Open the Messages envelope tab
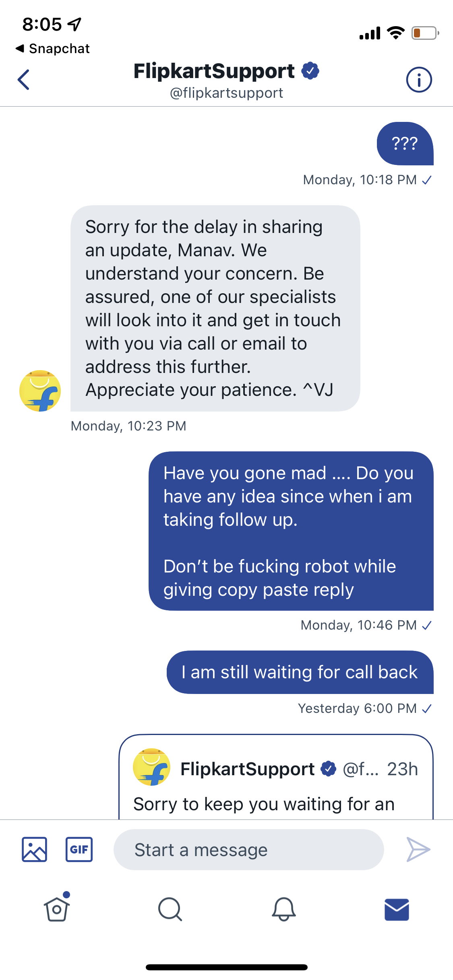Viewport: 453px width, 980px height. [x=397, y=909]
